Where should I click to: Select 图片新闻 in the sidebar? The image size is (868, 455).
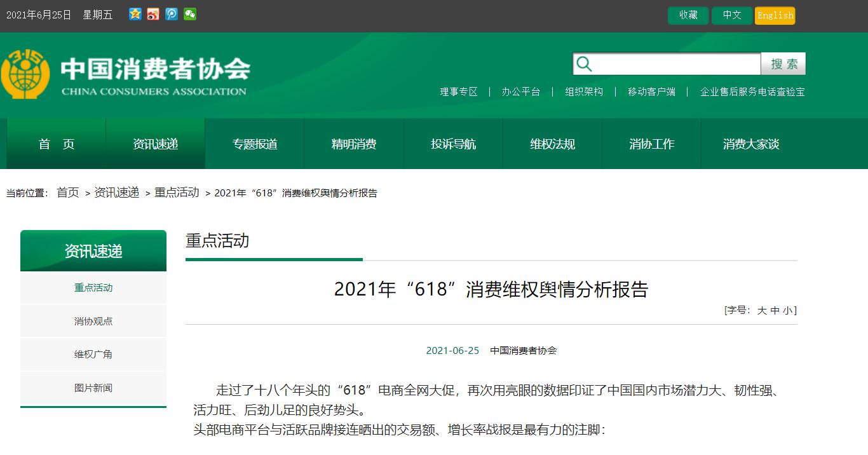[x=93, y=388]
